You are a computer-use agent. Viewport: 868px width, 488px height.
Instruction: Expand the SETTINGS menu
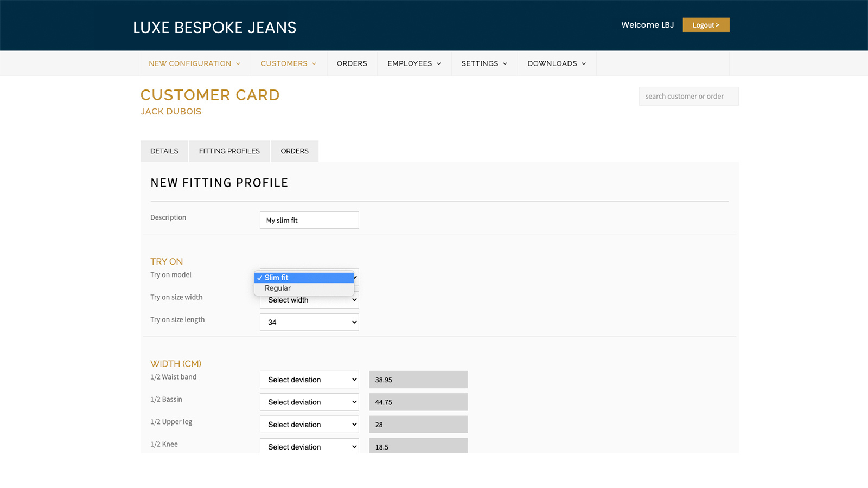pos(483,63)
